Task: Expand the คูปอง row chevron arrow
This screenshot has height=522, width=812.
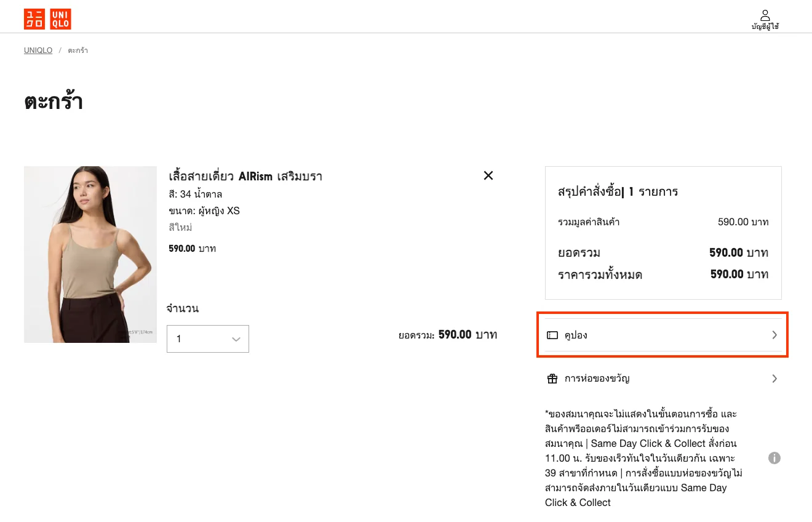Action: (774, 335)
